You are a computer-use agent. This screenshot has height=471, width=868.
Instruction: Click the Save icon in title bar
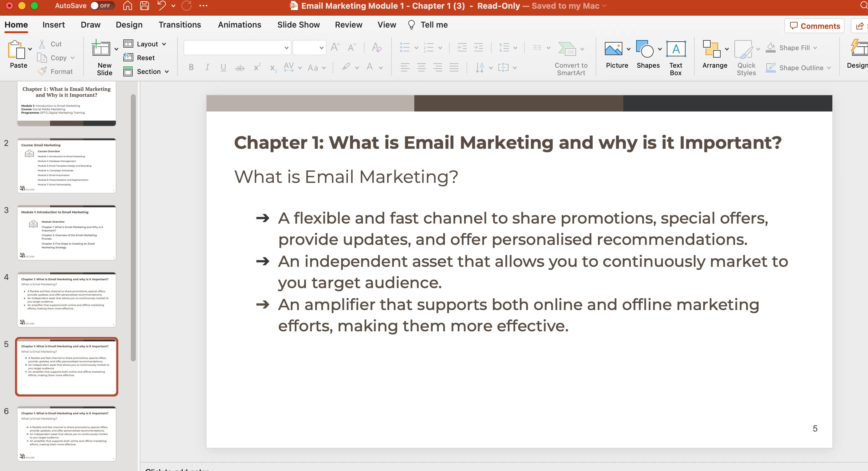[x=145, y=6]
